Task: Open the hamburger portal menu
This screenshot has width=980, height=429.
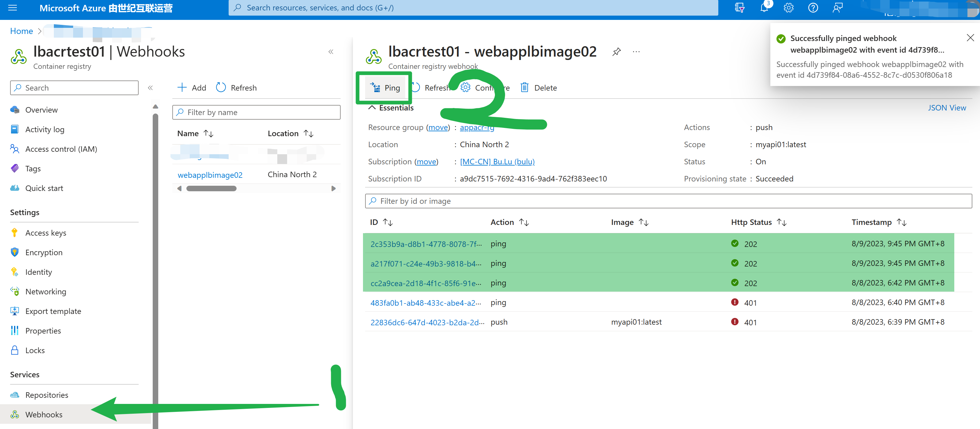Action: [x=13, y=8]
